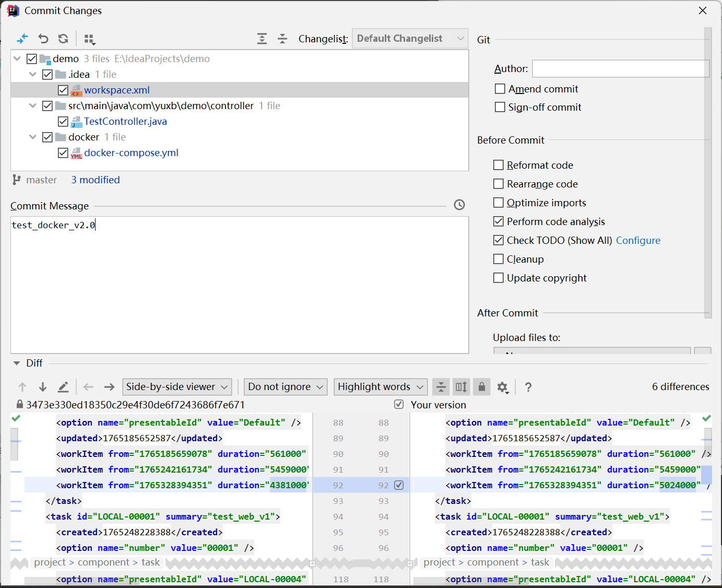722x588 pixels.
Task: Click the TestController.java file icon
Action: tap(76, 122)
